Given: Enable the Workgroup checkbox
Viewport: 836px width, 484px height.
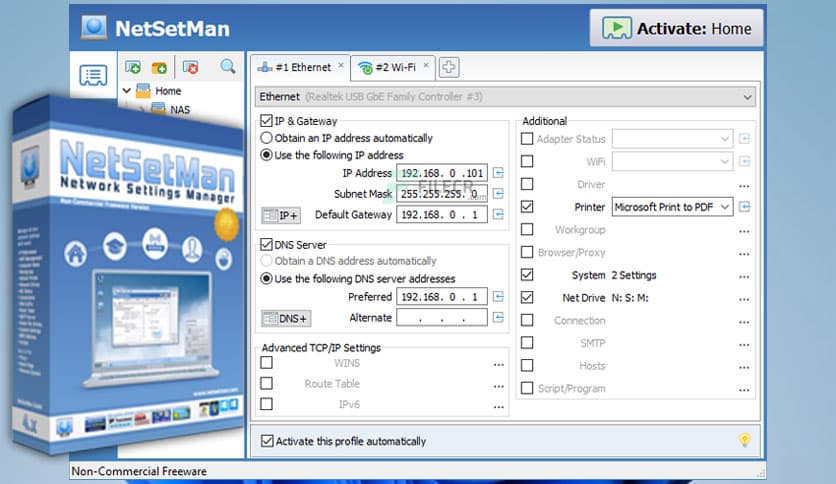Looking at the screenshot, I should (x=527, y=230).
